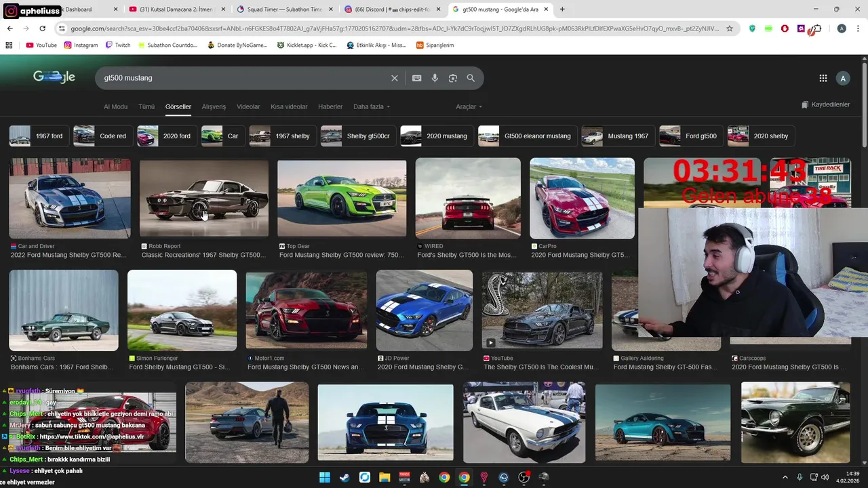Filter by the Shelby gt500cr chip
Screen dimensions: 868x488
(358, 136)
